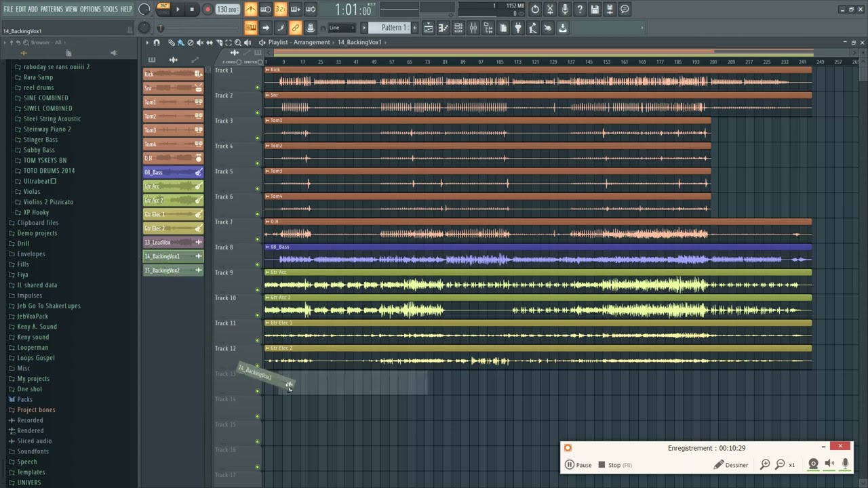
Task: Click Stop (F8) in the recorder bar
Action: coord(615,465)
